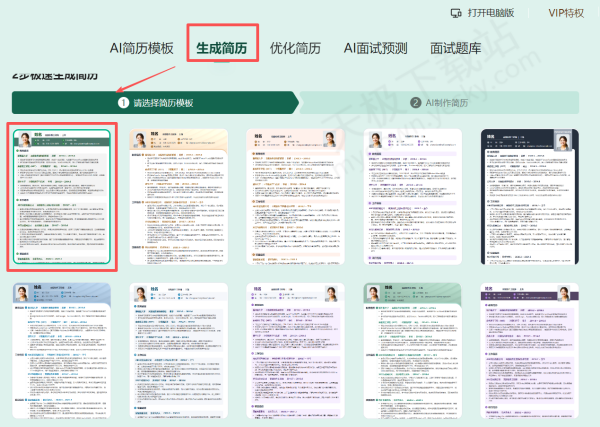
Task: Go to the 优化简历 tab
Action: click(x=297, y=47)
